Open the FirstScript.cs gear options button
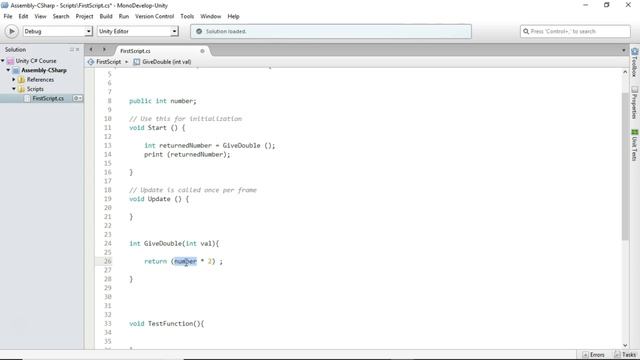This screenshot has height=360, width=640. point(78,98)
